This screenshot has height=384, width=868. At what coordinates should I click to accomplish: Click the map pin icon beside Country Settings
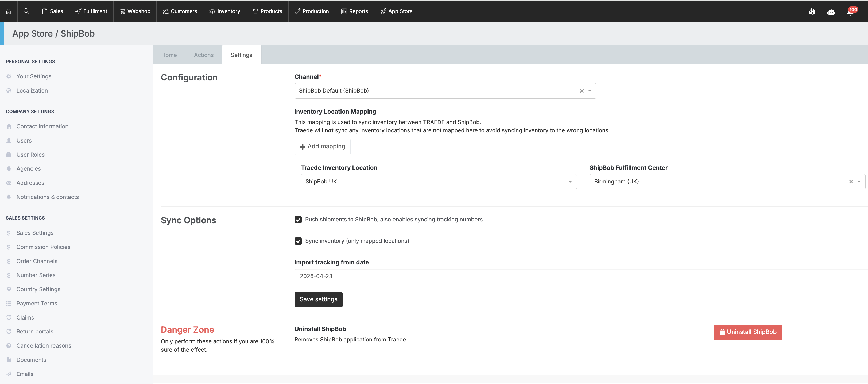(9, 289)
